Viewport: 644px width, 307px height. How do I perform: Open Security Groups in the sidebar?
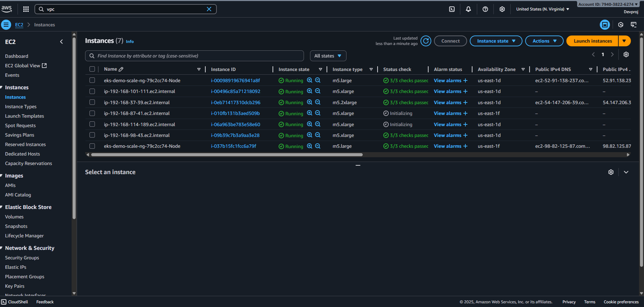[x=22, y=258]
